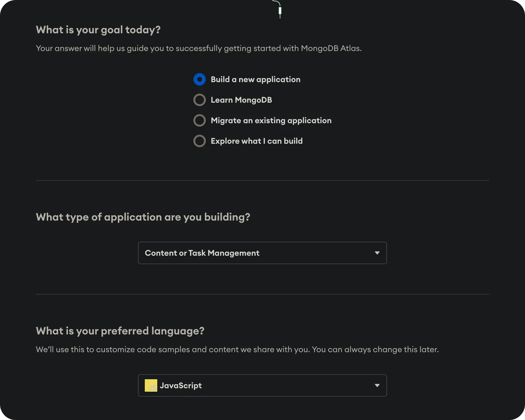The height and width of the screenshot is (420, 525).
Task: Click the JavaScript JS logo icon
Action: coord(151,385)
